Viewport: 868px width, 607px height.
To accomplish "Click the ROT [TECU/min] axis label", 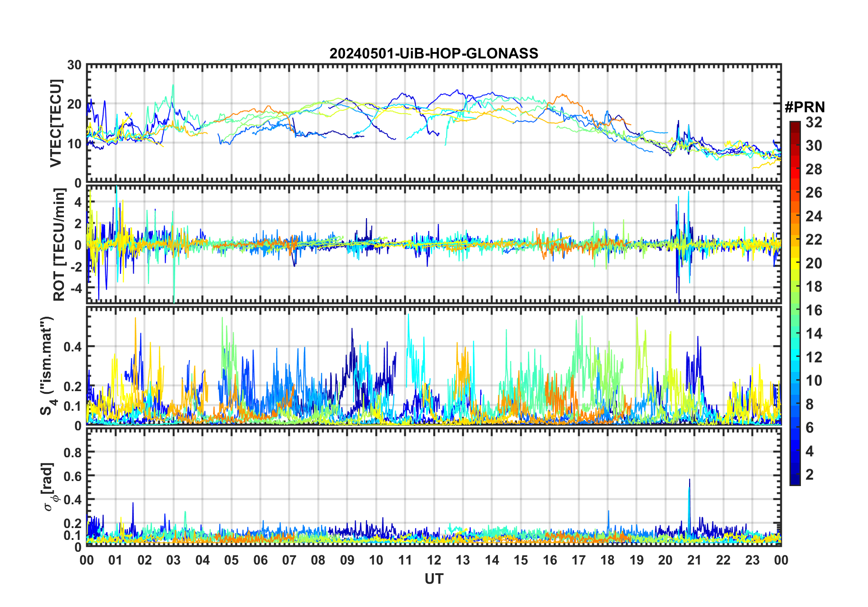I will coord(59,244).
